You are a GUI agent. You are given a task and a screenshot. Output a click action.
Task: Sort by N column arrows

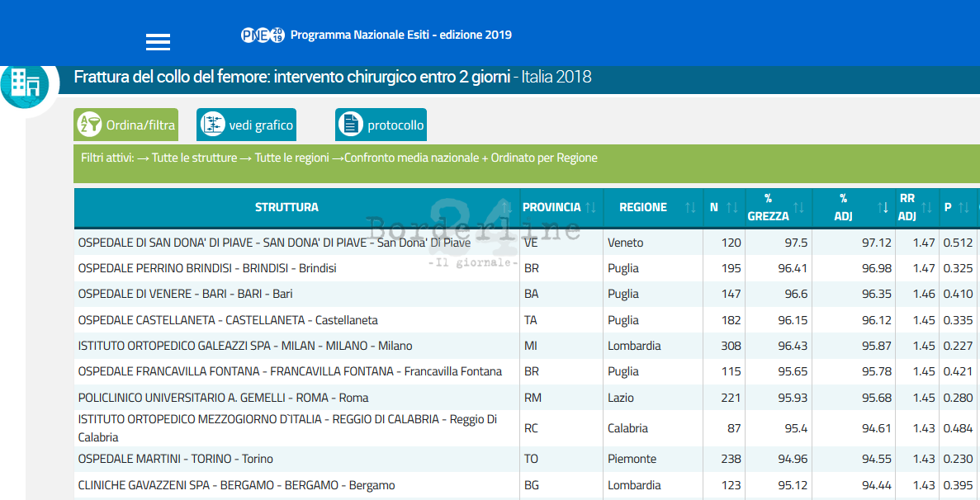coord(731,208)
